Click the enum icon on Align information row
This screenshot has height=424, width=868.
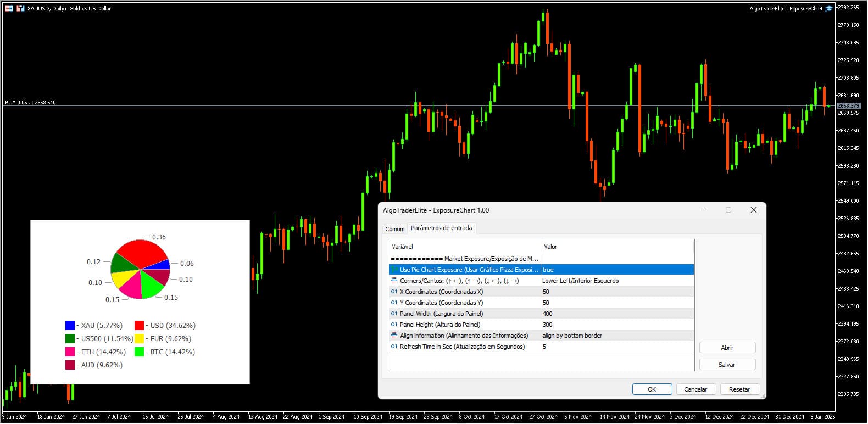(x=394, y=336)
